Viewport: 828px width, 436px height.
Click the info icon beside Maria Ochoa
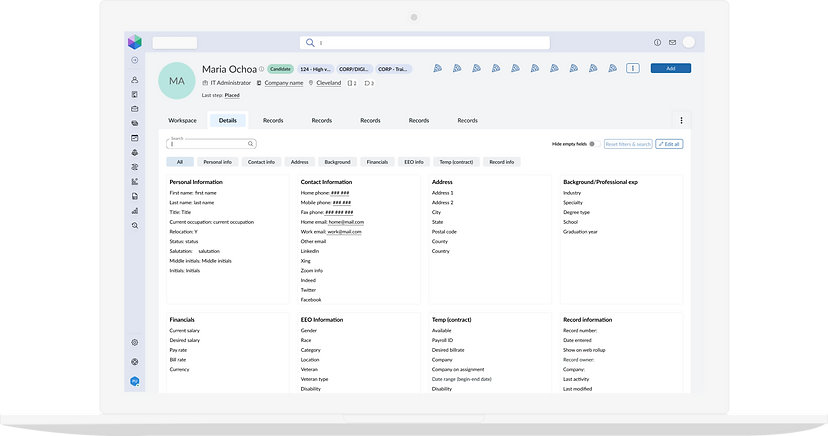pyautogui.click(x=261, y=69)
